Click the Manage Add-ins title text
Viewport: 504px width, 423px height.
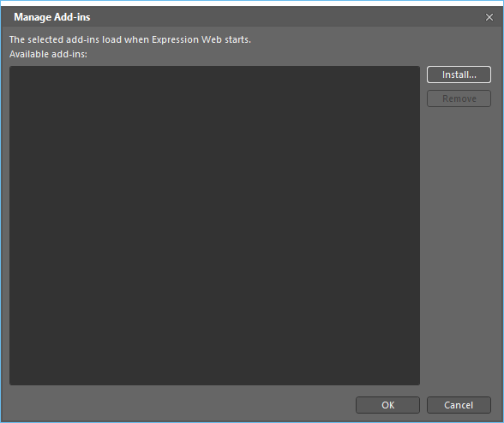(52, 17)
